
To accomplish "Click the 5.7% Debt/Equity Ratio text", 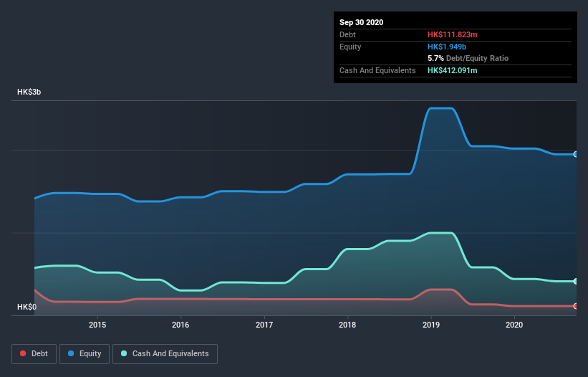I will point(468,59).
